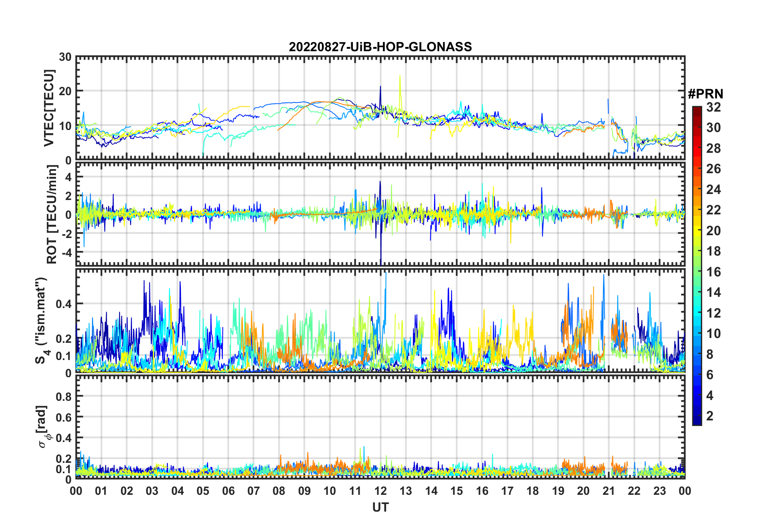
Task: Click the colorbar tick label 24
Action: tap(713, 190)
